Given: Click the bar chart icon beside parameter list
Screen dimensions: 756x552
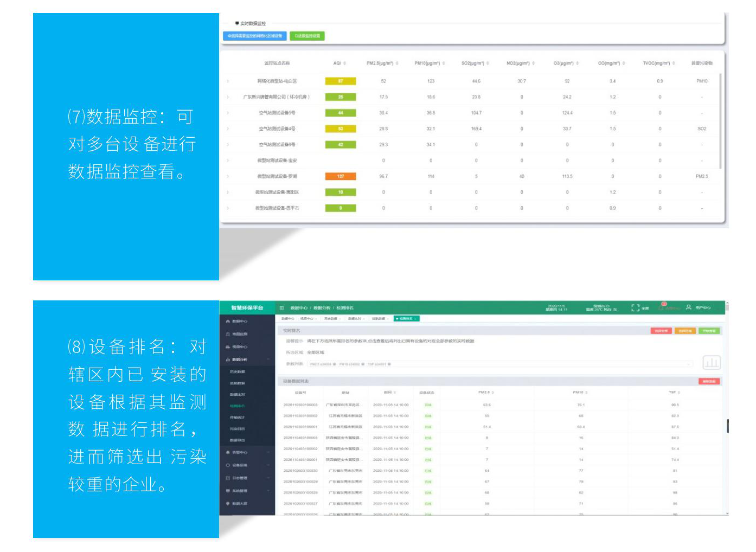Looking at the screenshot, I should click(711, 362).
